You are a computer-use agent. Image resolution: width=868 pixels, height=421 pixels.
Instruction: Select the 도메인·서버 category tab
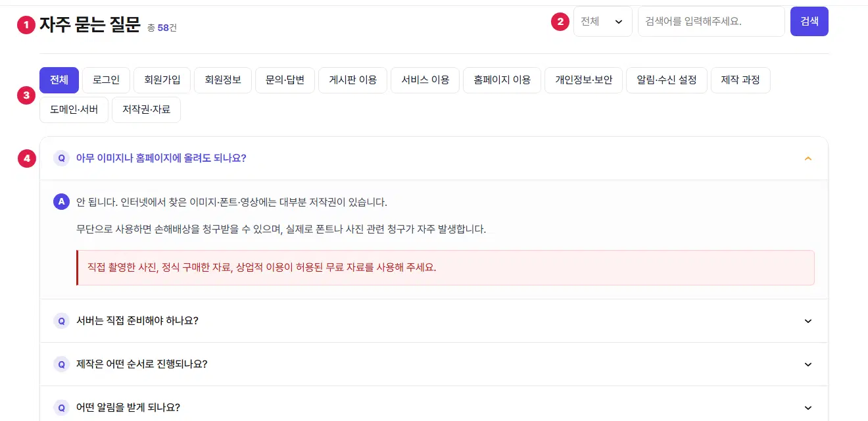74,110
